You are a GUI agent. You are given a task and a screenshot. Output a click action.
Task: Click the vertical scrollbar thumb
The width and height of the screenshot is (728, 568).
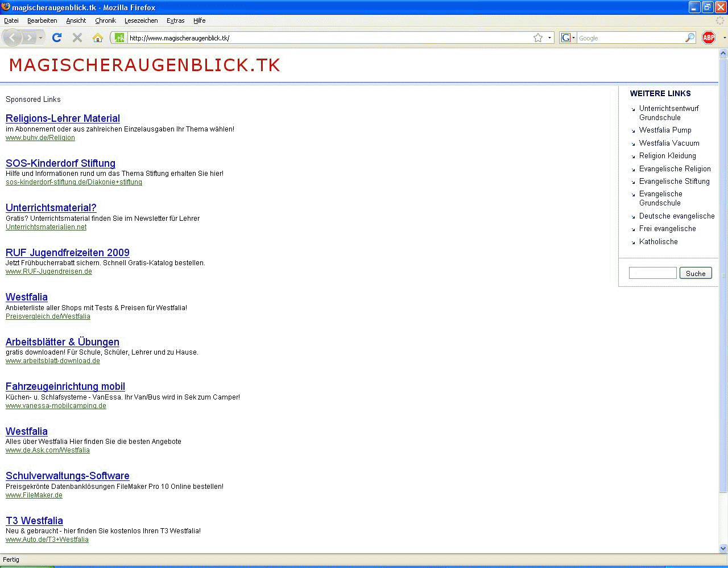(x=723, y=275)
